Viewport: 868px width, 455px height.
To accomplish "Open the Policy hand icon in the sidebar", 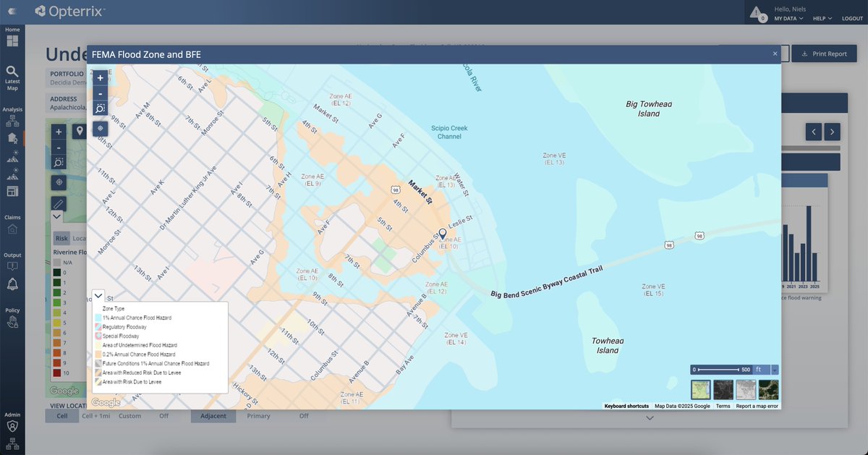I will point(12,323).
